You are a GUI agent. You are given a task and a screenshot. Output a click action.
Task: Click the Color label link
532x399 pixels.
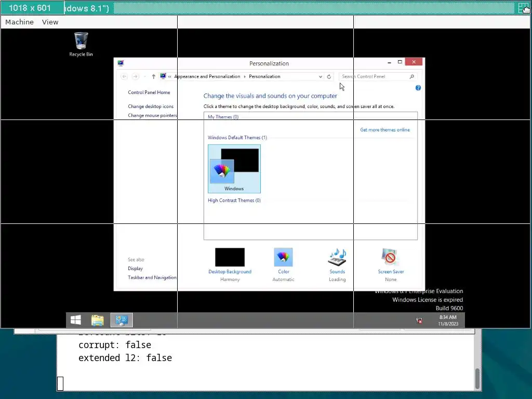click(x=283, y=272)
